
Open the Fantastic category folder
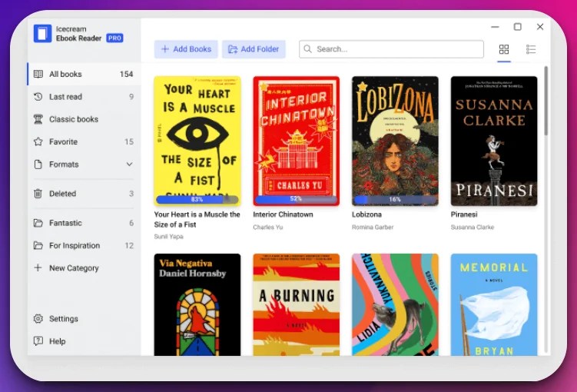coord(84,223)
